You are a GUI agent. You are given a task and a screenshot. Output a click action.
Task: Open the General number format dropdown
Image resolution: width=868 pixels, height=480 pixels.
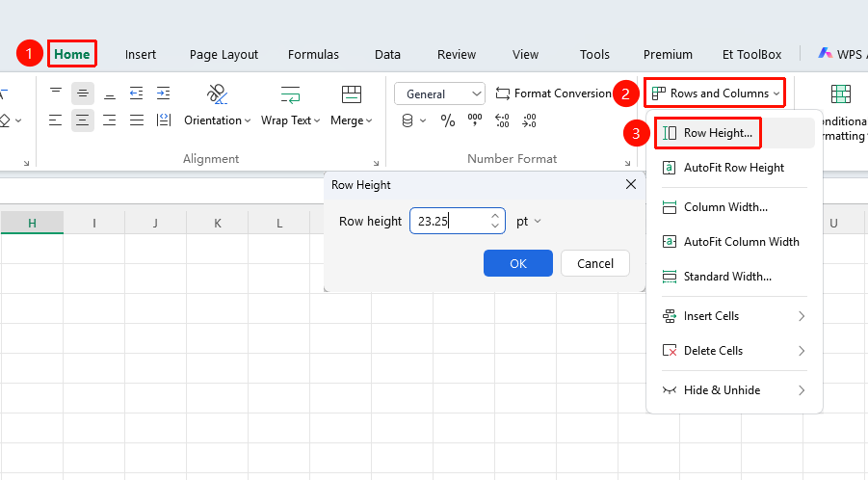439,94
